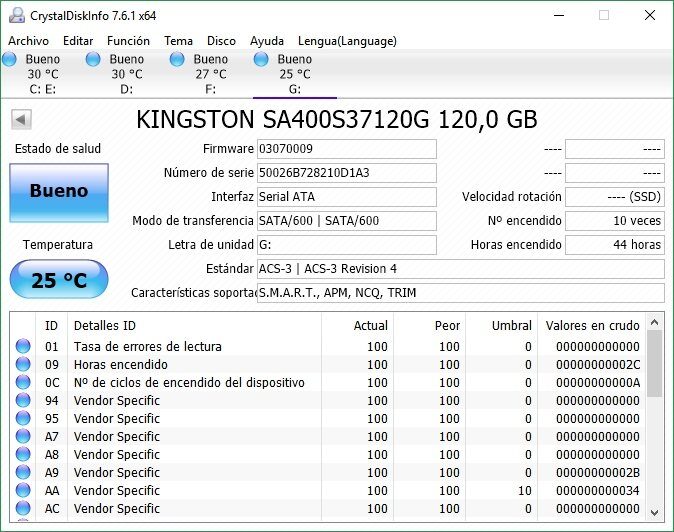Click the supported features field S.M.A.R.T.
Screen dimensions: 674x532
tap(461, 293)
